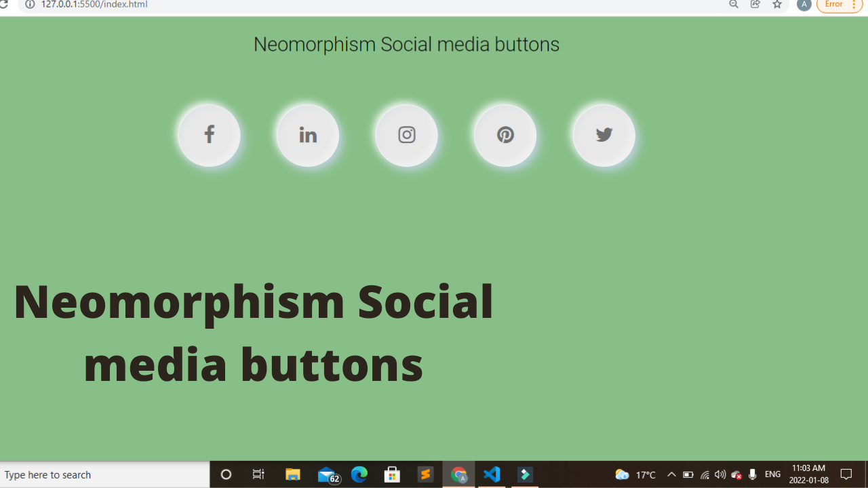
Task: Share this page via the share icon
Action: tap(755, 4)
